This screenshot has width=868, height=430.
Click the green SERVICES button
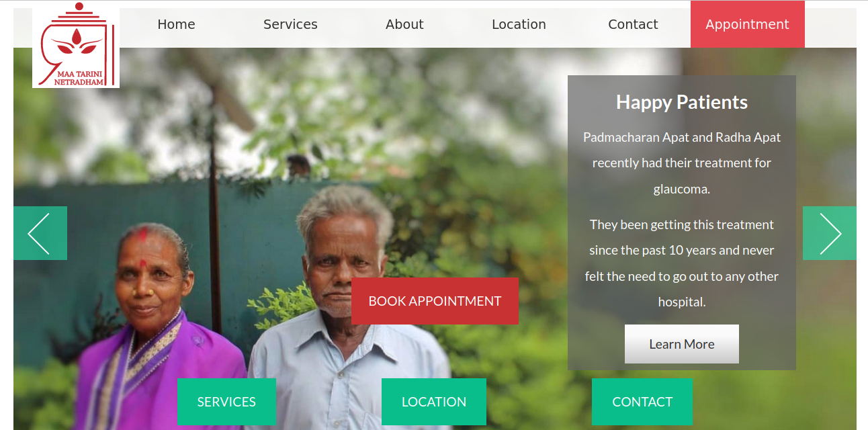click(x=226, y=402)
